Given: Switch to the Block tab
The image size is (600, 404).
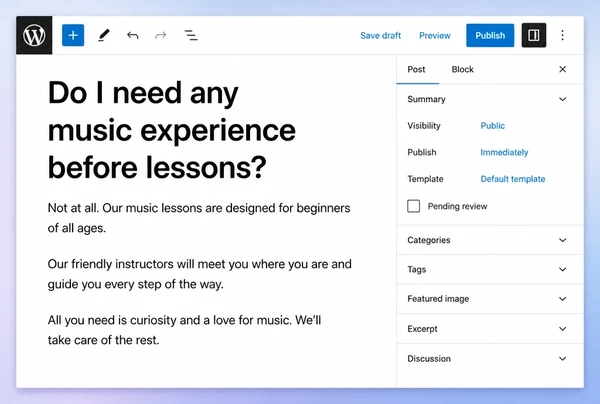Looking at the screenshot, I should [x=462, y=69].
